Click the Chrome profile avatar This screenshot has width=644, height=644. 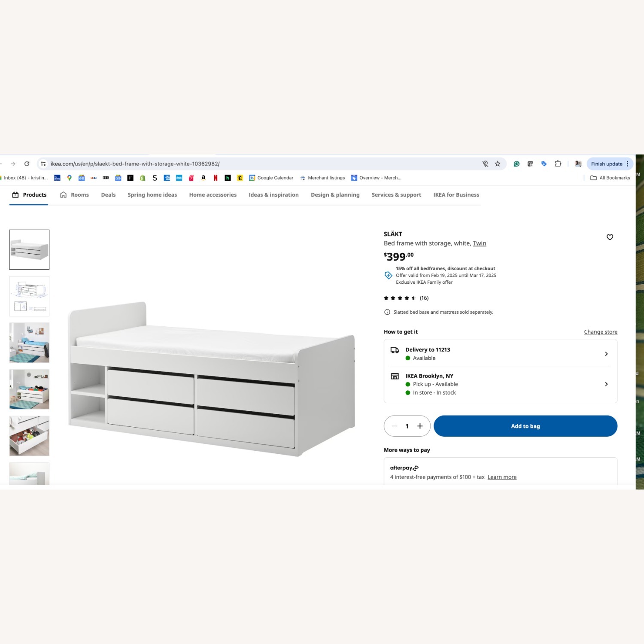578,164
